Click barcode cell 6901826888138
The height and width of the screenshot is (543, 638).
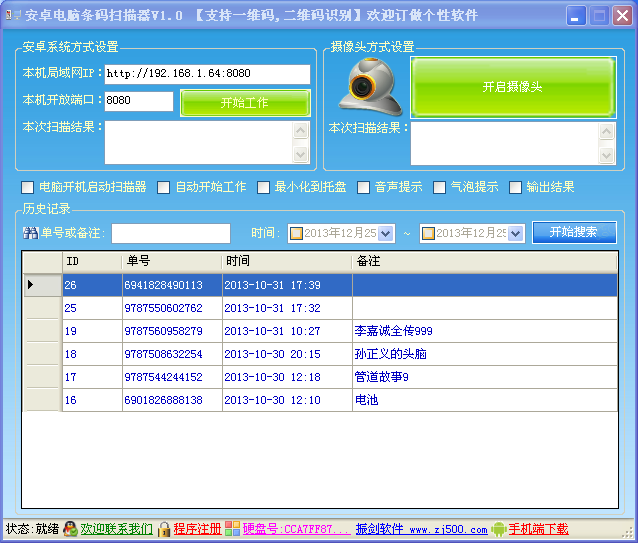click(172, 400)
